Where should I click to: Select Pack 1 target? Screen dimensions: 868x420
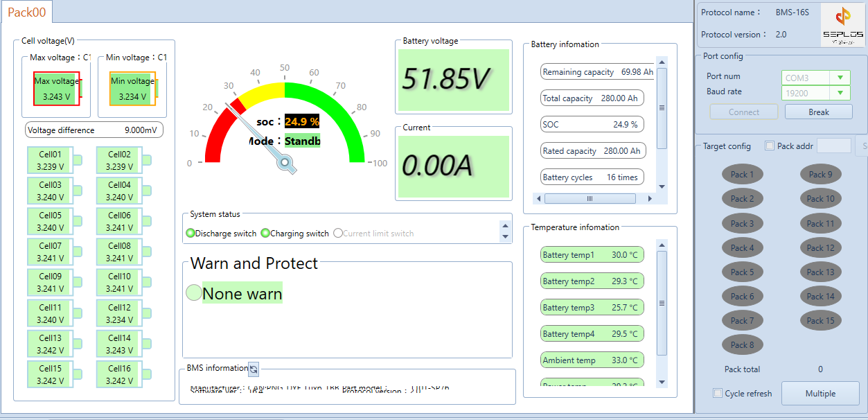[743, 174]
